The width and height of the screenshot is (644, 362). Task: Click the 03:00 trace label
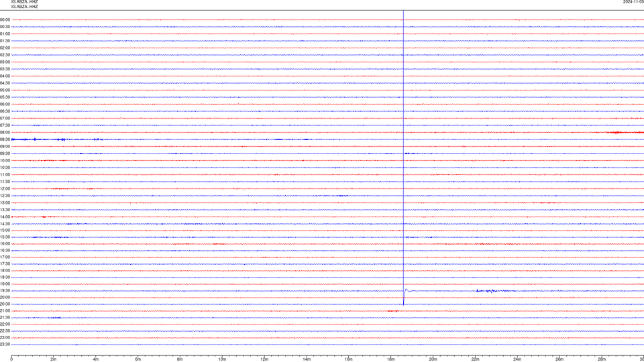(5, 62)
